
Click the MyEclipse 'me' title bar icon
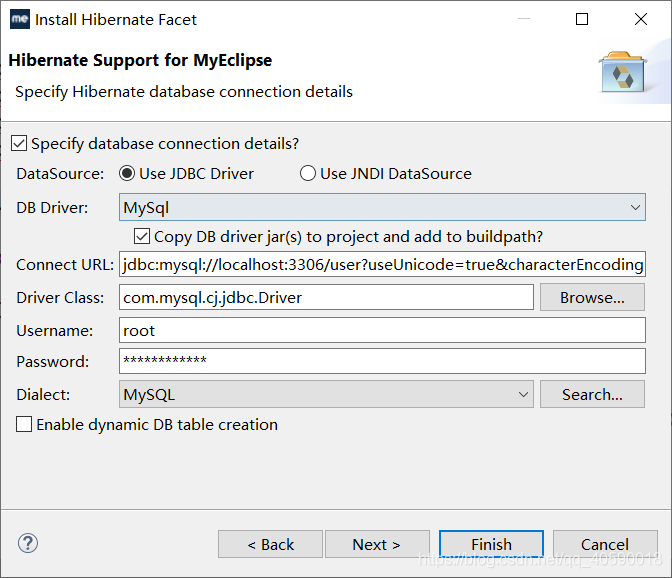tap(20, 19)
